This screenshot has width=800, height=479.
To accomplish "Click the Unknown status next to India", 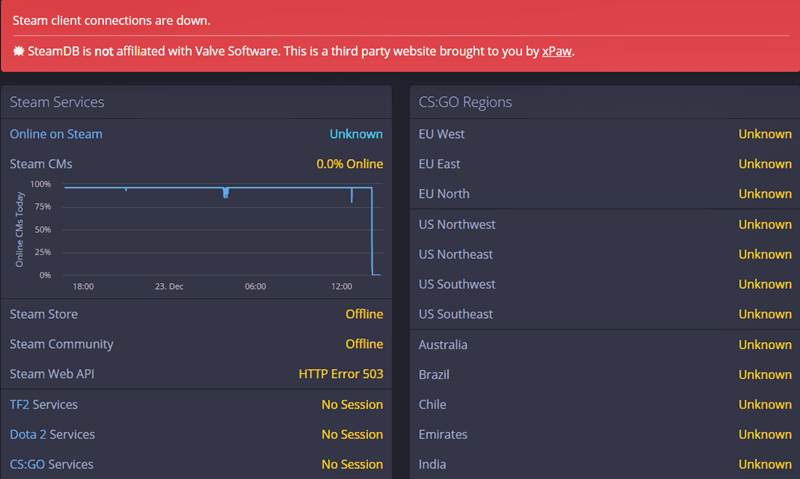I will pyautogui.click(x=764, y=465).
